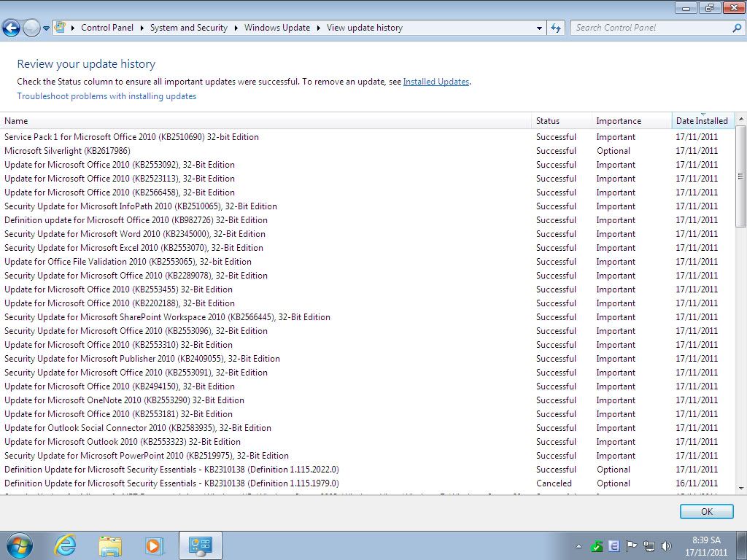Click network tray icon

(x=649, y=546)
